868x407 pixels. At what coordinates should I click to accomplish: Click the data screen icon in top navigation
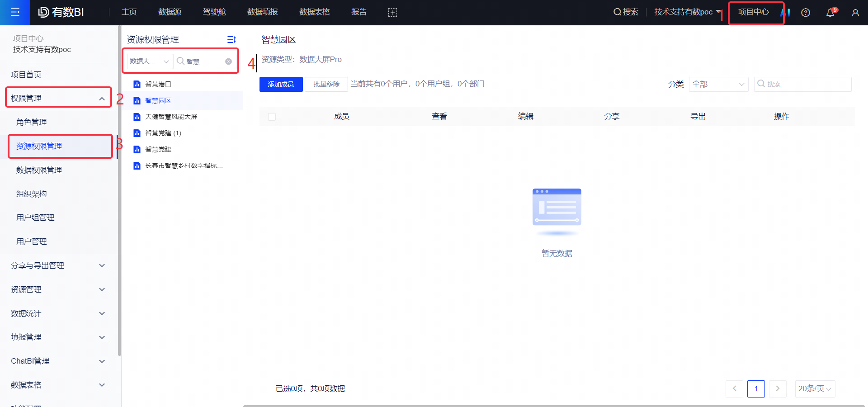click(x=392, y=12)
